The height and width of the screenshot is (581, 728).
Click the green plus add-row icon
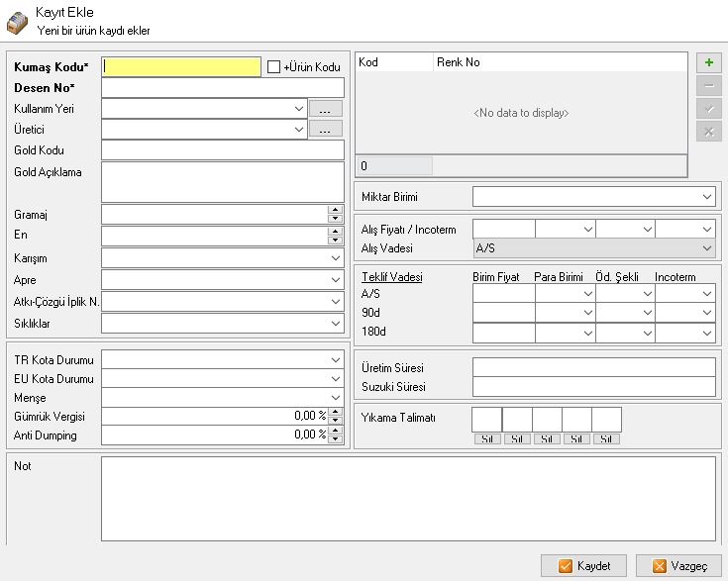point(708,62)
